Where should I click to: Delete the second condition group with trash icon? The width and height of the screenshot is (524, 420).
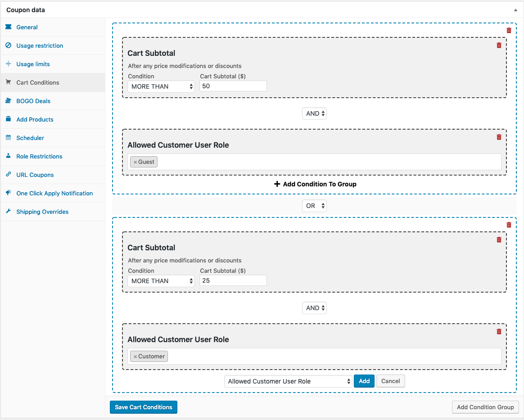coord(509,225)
